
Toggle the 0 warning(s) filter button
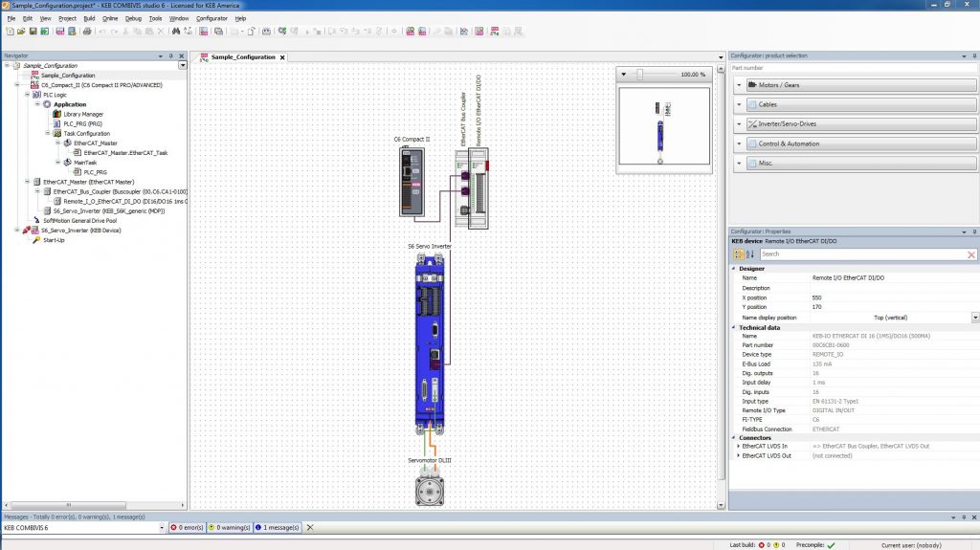pos(230,527)
